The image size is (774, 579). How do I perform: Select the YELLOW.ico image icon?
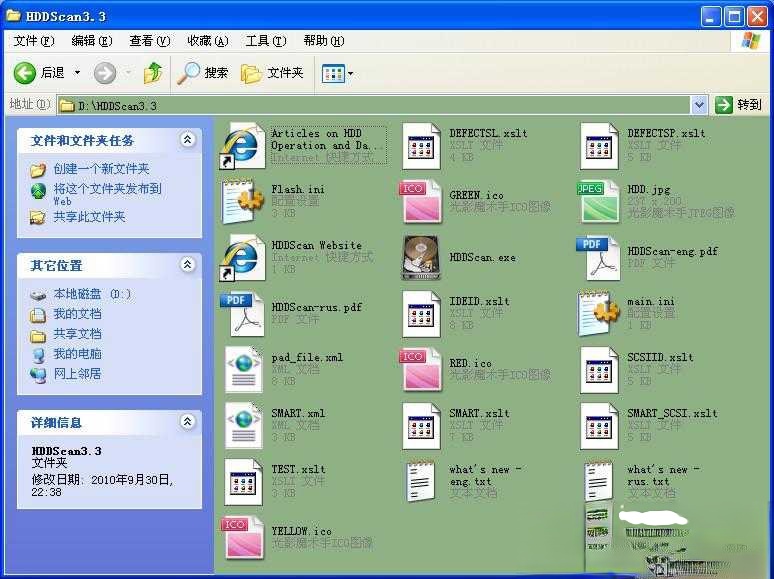click(242, 538)
